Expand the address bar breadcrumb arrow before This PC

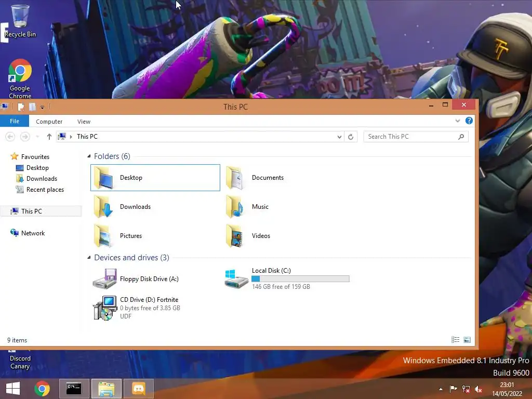pyautogui.click(x=71, y=137)
